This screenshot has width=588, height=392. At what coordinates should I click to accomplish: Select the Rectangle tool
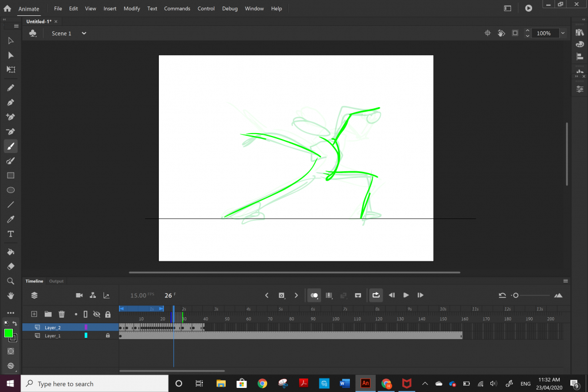tap(11, 175)
